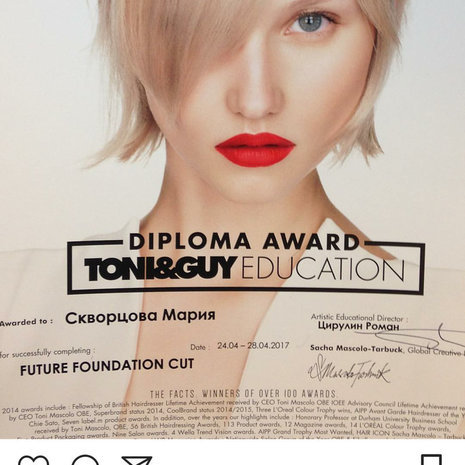Save the post with the bookmark icon
465x465 pixels.
coord(431,460)
